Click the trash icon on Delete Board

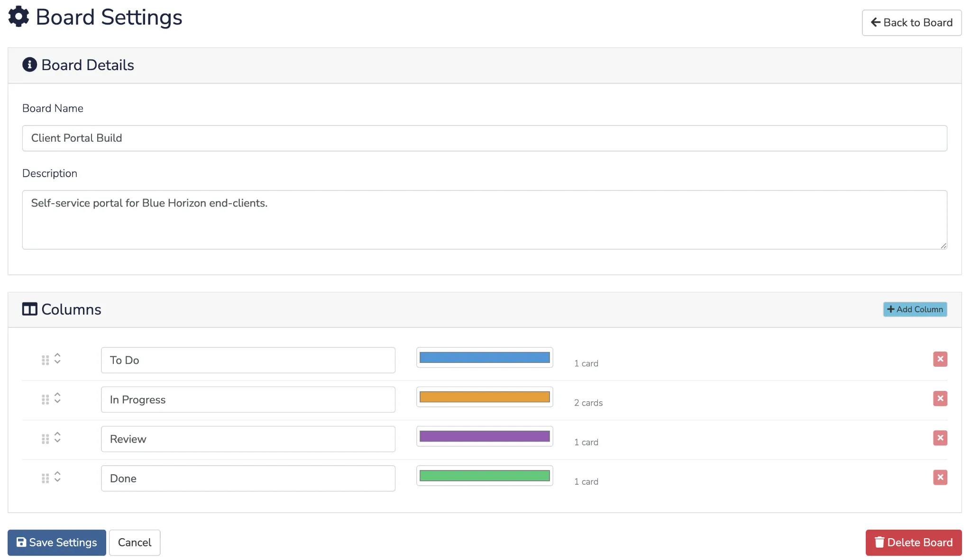[880, 542]
